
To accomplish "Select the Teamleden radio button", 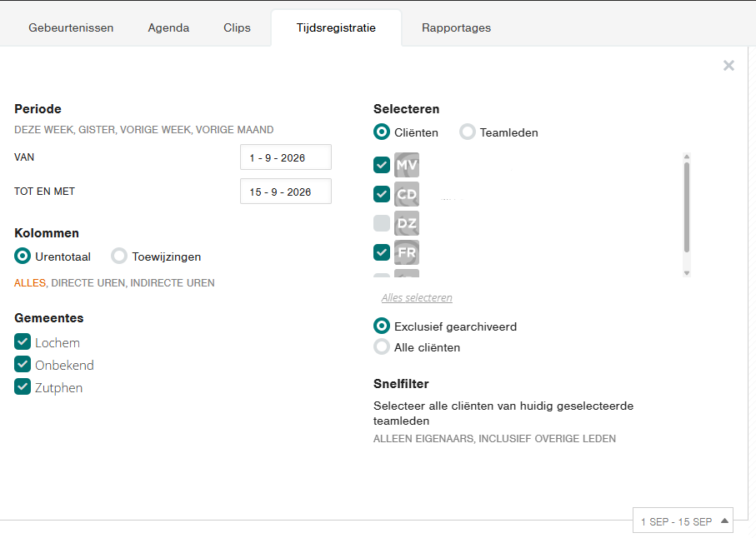I will tap(468, 132).
